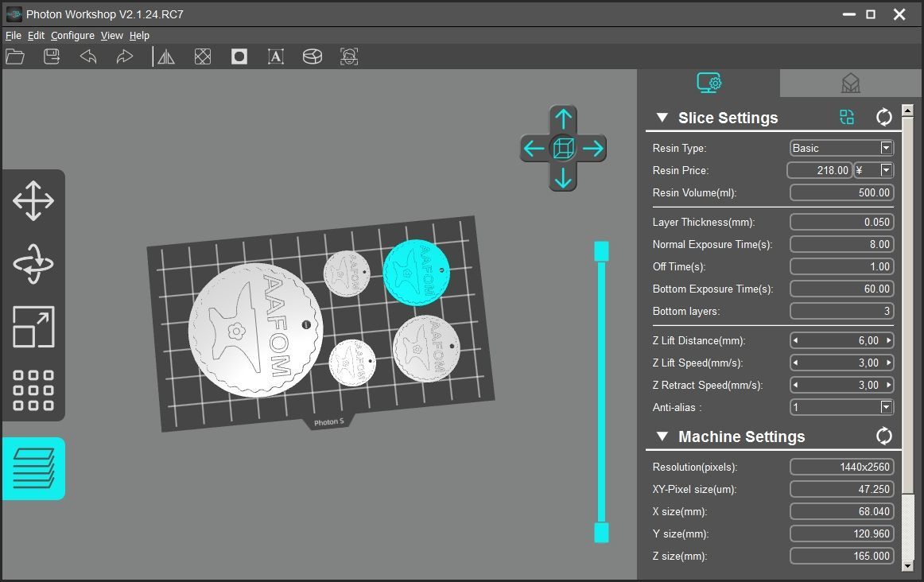Select the Rotate tool in left sidebar
924x582 pixels.
coord(33,264)
